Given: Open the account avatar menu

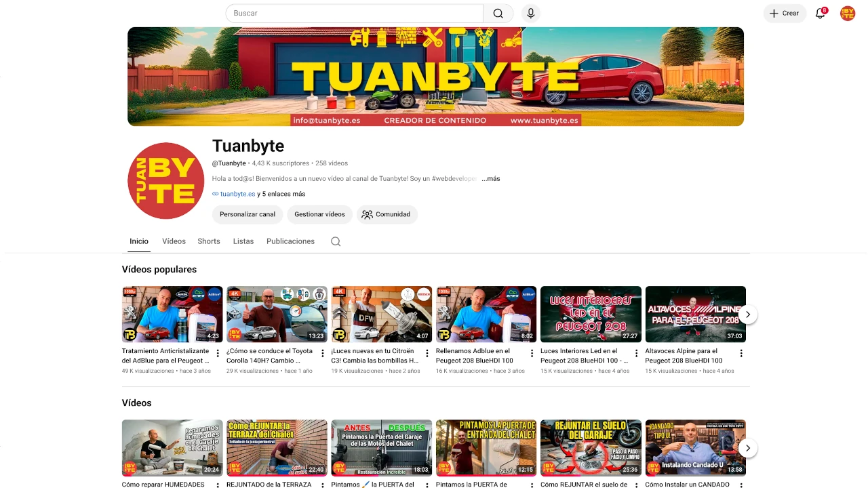Looking at the screenshot, I should [848, 14].
